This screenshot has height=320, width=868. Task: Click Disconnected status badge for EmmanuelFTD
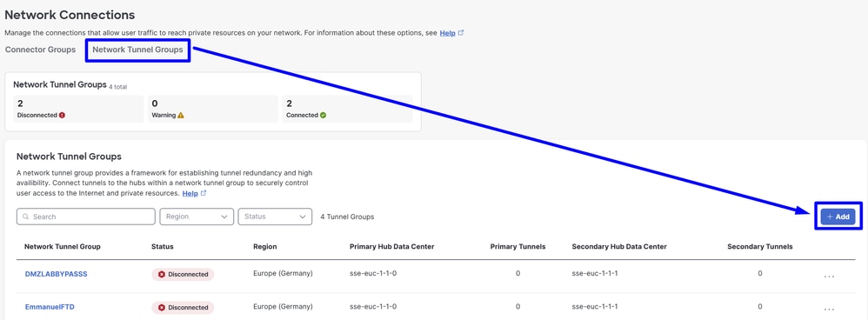click(x=183, y=308)
